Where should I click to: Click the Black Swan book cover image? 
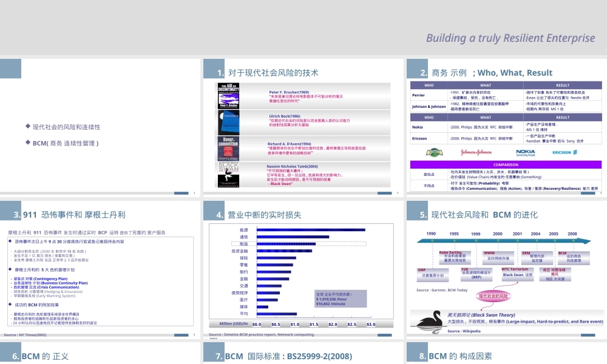pos(228,175)
